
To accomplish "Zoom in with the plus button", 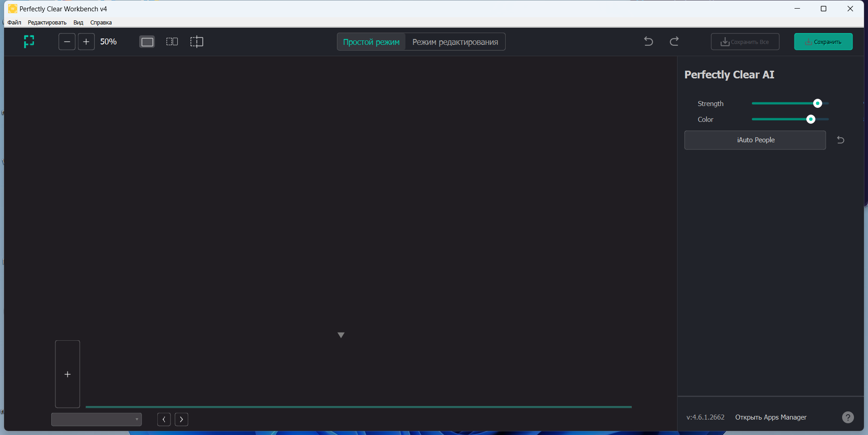I will (x=86, y=42).
